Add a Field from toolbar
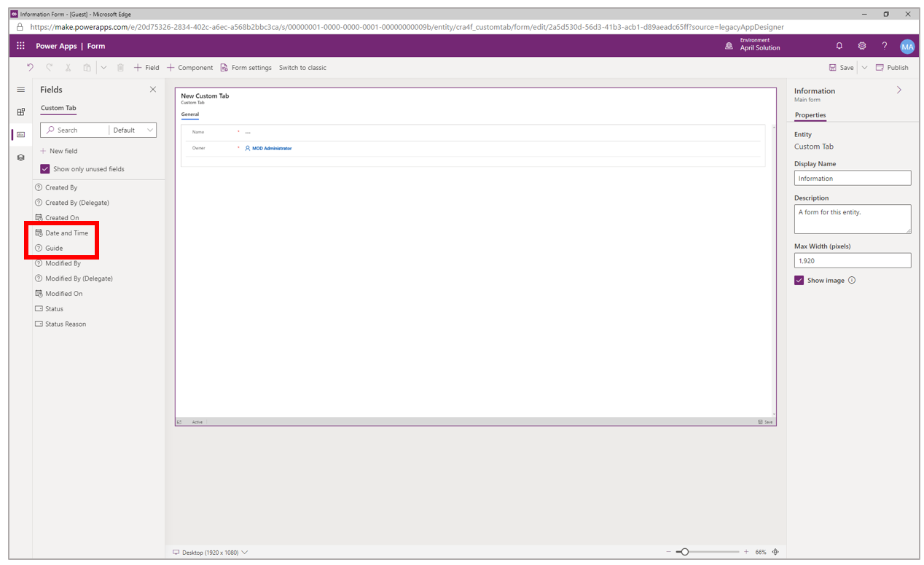Image resolution: width=924 pixels, height=565 pixels. [x=146, y=67]
